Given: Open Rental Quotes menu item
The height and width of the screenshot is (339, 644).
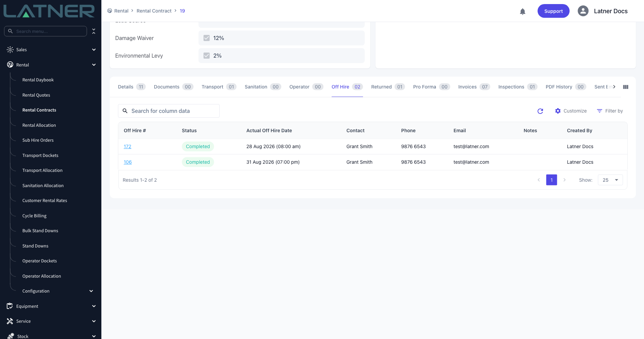Looking at the screenshot, I should (x=36, y=95).
